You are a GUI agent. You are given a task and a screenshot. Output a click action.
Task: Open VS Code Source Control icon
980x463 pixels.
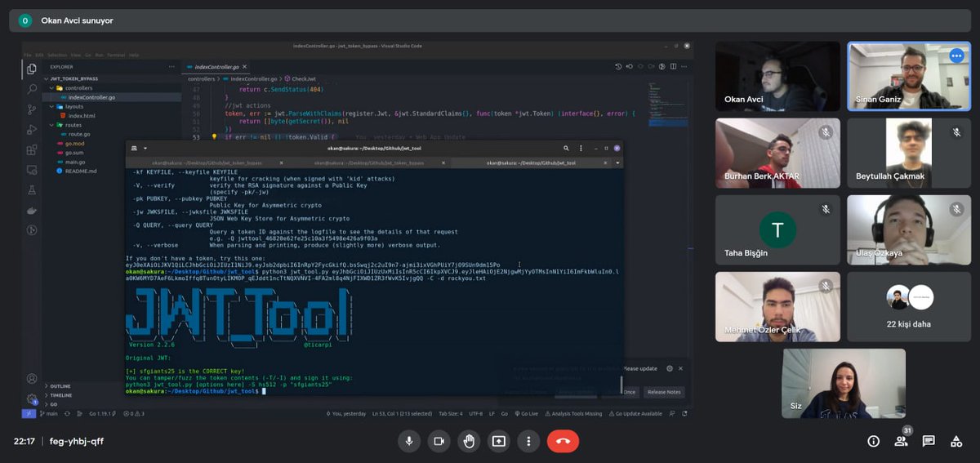32,109
